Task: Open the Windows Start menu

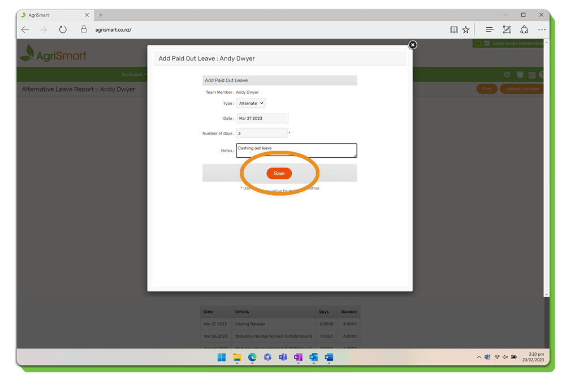Action: point(222,357)
